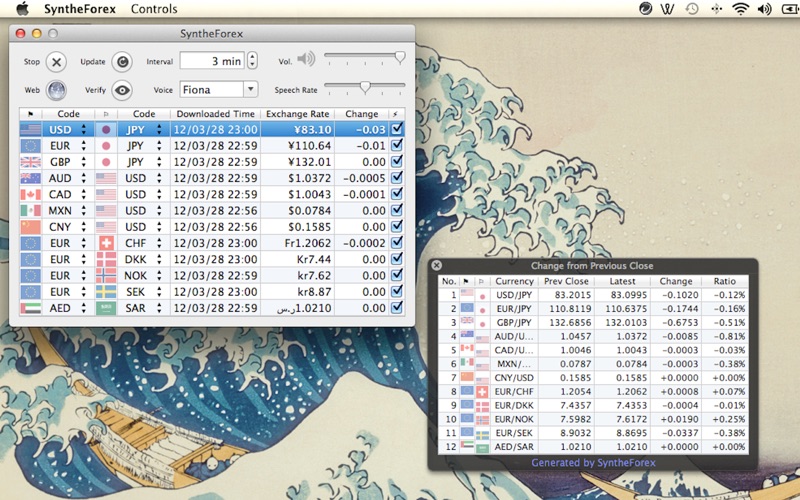Open the CAD currency code popup
This screenshot has height=500, width=800.
[x=67, y=194]
